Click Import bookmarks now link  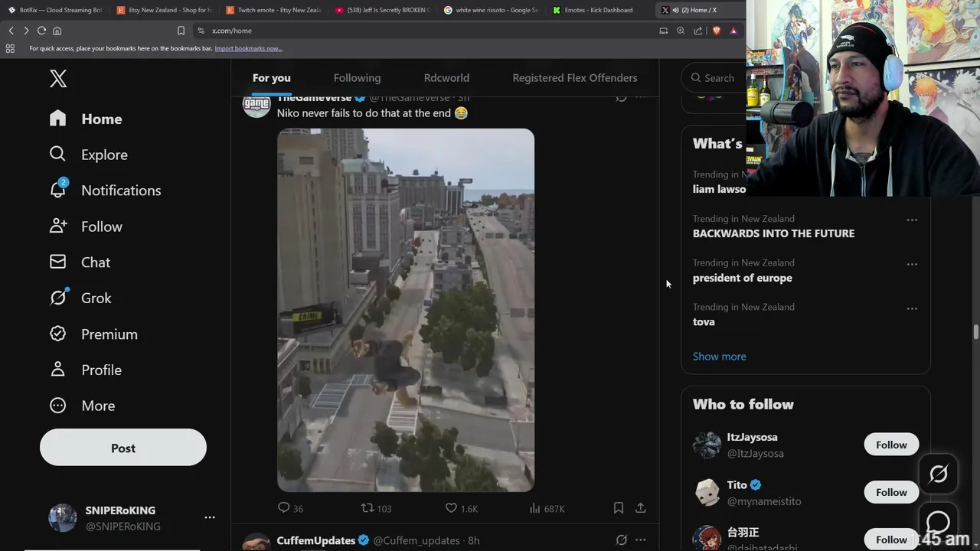point(248,48)
